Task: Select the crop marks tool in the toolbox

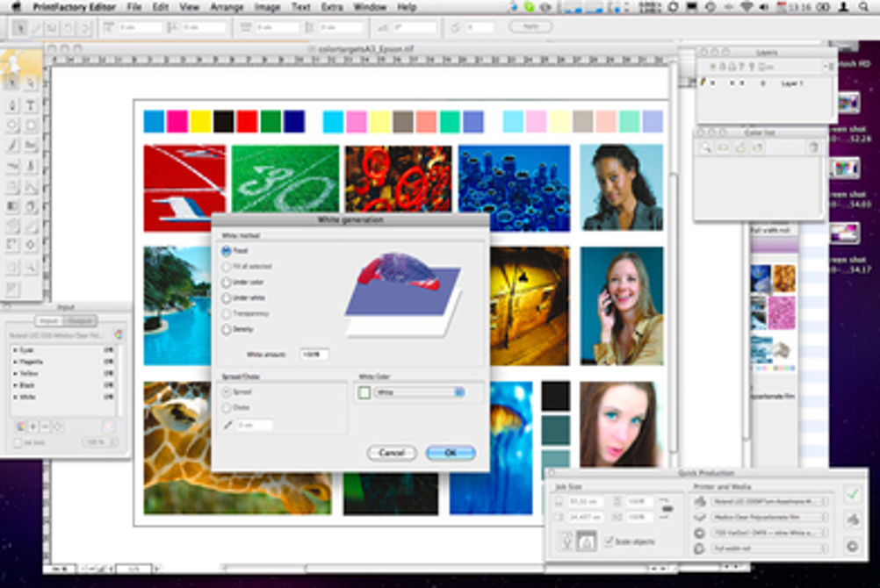Action: (x=11, y=245)
